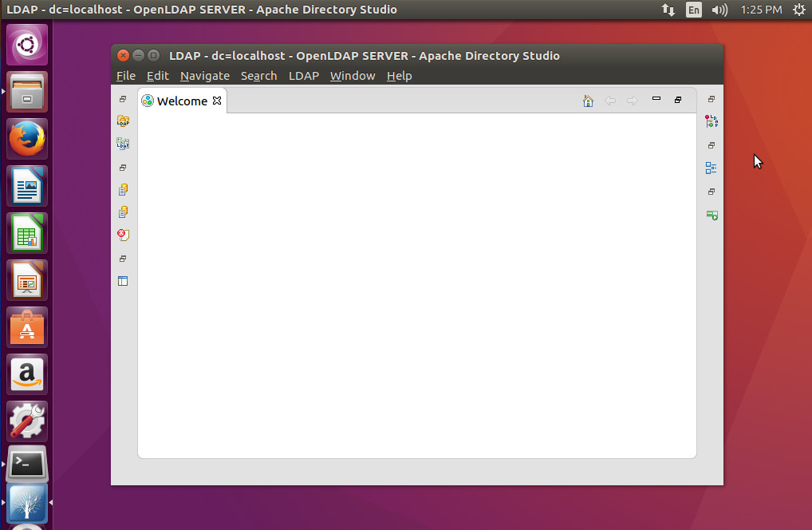The image size is (812, 530).
Task: Minimize the Welcome view
Action: [x=656, y=98]
